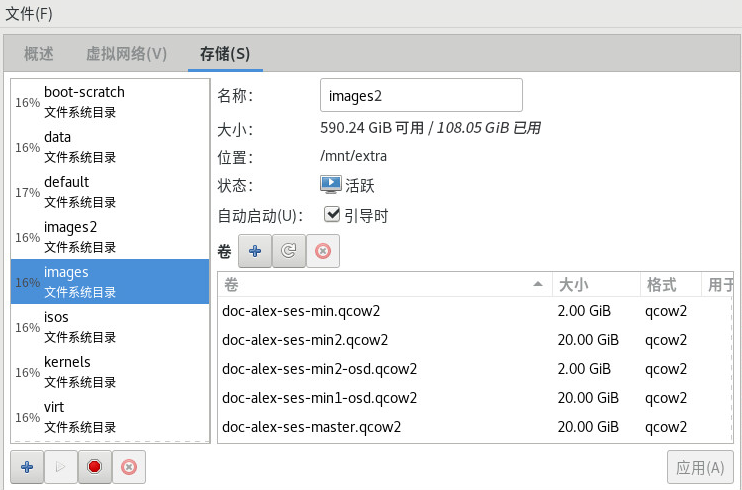Delete volume using the red X icon
Image resolution: width=742 pixels, height=490 pixels.
tap(322, 252)
